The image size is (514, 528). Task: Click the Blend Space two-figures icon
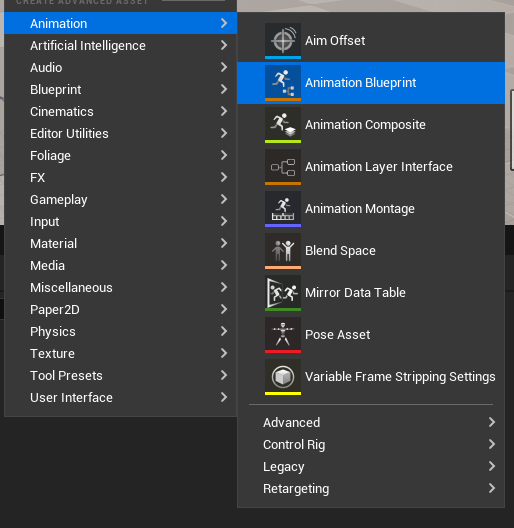coord(283,251)
